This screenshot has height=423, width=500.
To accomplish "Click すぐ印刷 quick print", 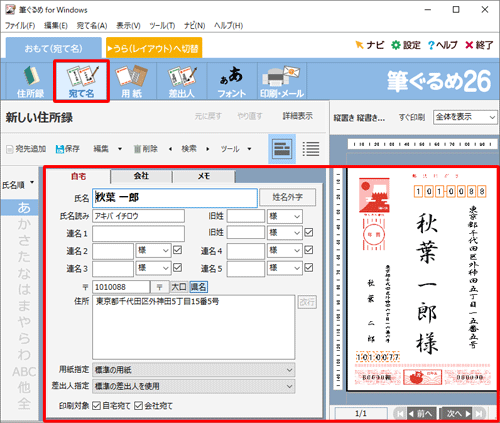I will click(x=412, y=117).
